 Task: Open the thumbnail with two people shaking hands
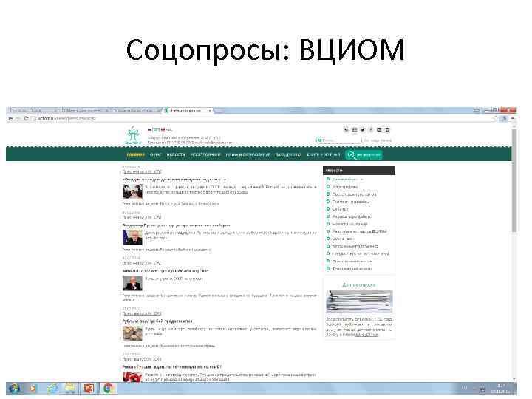(x=132, y=191)
